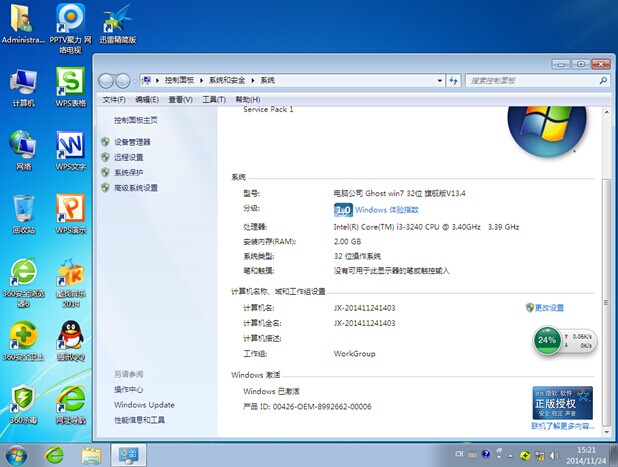Launch Tencent QQ penguin shortcut
This screenshot has width=618, height=467.
coord(71,341)
